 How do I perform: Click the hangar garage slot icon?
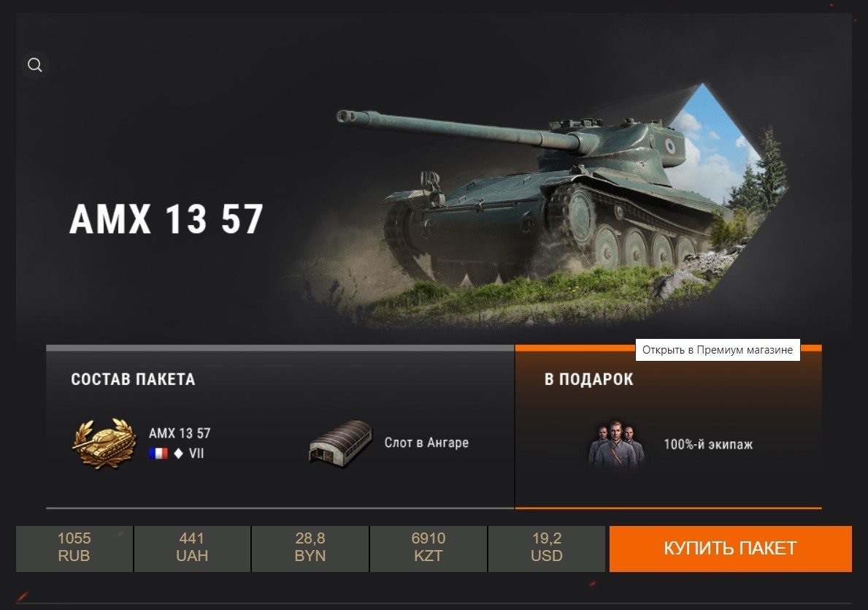point(340,443)
